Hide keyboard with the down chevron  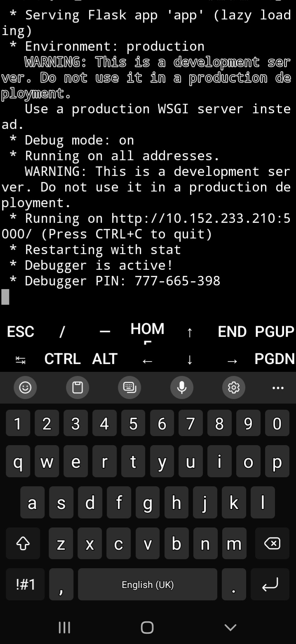pos(230,628)
